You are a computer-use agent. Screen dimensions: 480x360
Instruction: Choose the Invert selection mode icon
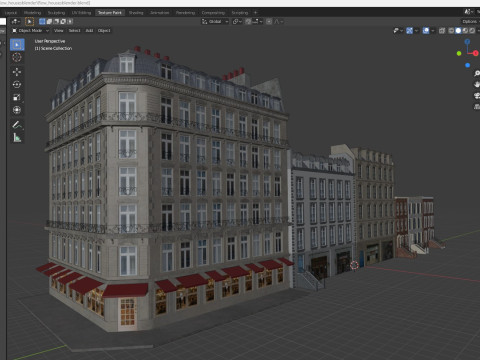63,21
